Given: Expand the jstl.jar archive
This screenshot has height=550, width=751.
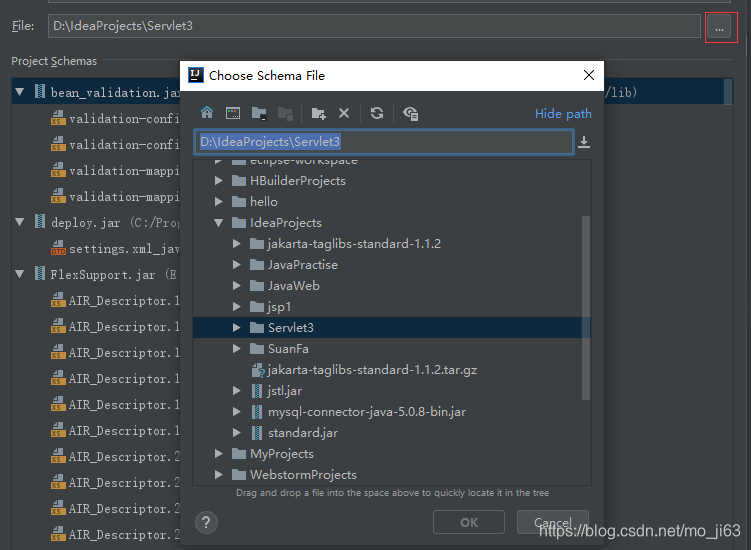Looking at the screenshot, I should (237, 391).
